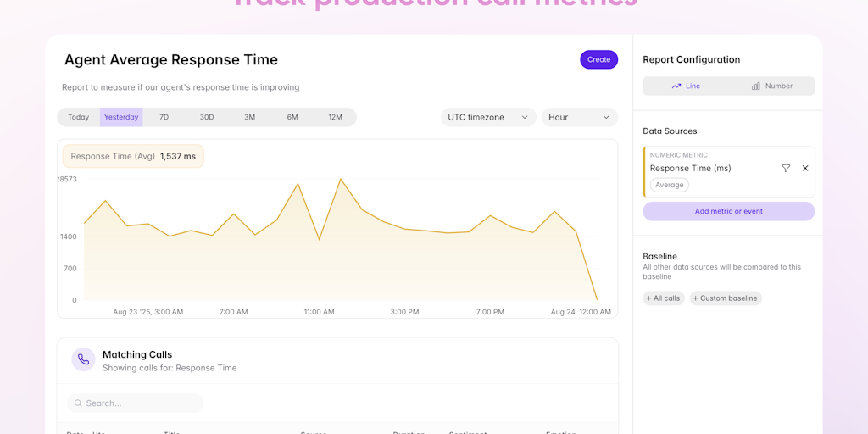The image size is (868, 434).
Task: Click the filter funnel icon on Response Time metric
Action: pos(786,169)
